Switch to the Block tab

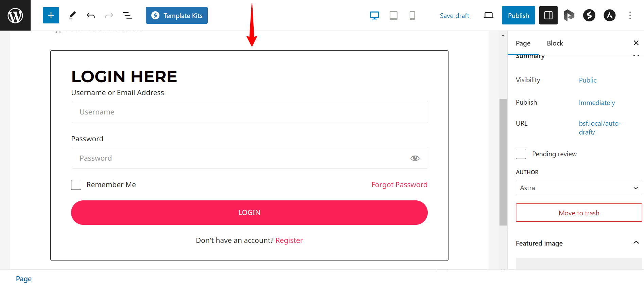[555, 43]
